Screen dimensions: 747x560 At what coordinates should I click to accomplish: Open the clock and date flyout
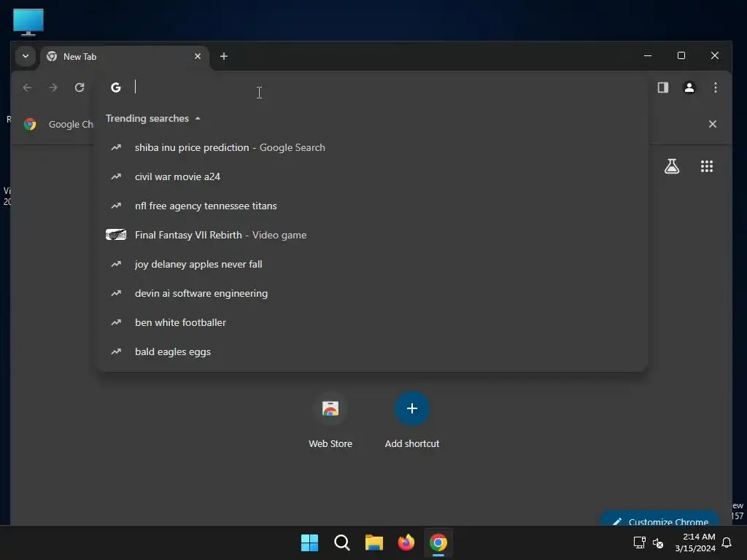(694, 542)
